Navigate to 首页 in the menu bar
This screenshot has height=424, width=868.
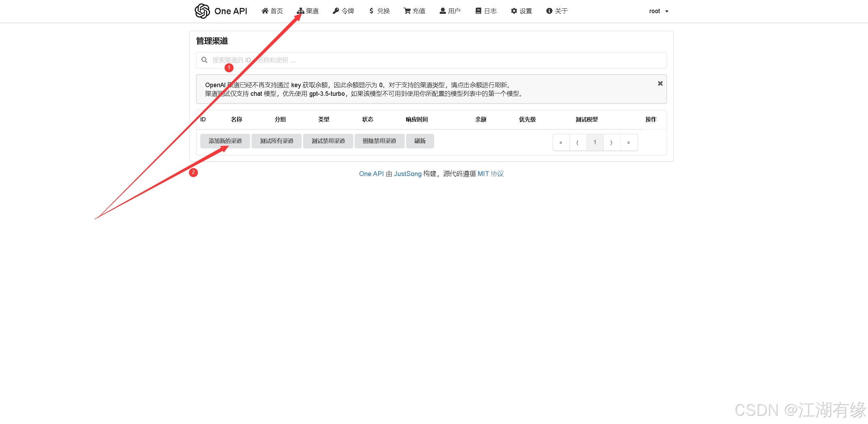[272, 11]
